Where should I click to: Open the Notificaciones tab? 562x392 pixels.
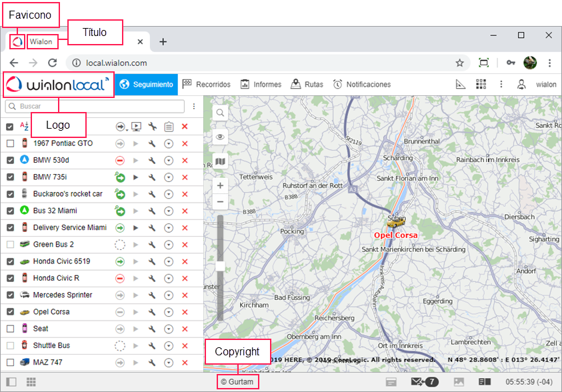point(362,85)
